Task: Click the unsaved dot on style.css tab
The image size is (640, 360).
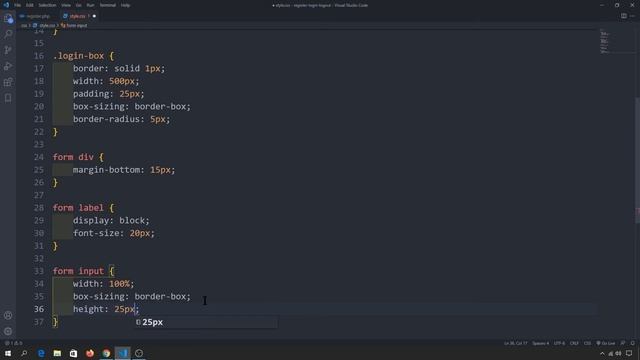Action: (x=94, y=16)
